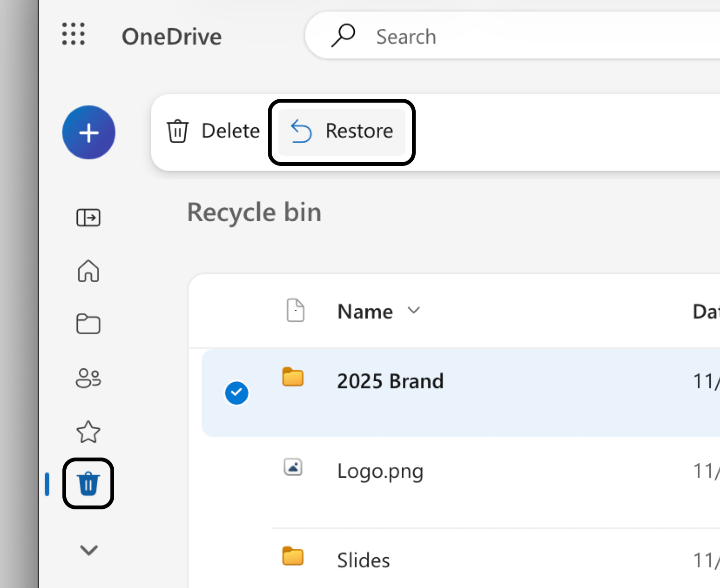The height and width of the screenshot is (588, 720).
Task: Click the file type column header icon
Action: [x=296, y=310]
